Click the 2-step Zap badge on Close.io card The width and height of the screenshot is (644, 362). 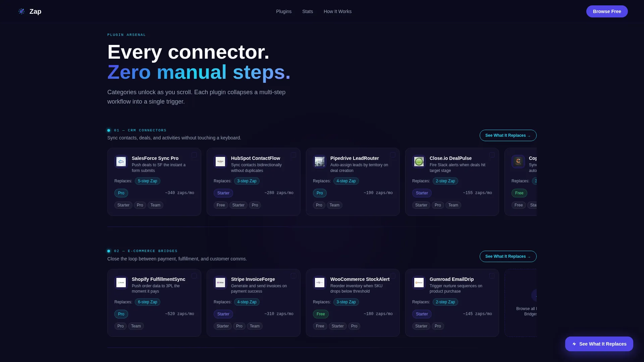tap(445, 181)
